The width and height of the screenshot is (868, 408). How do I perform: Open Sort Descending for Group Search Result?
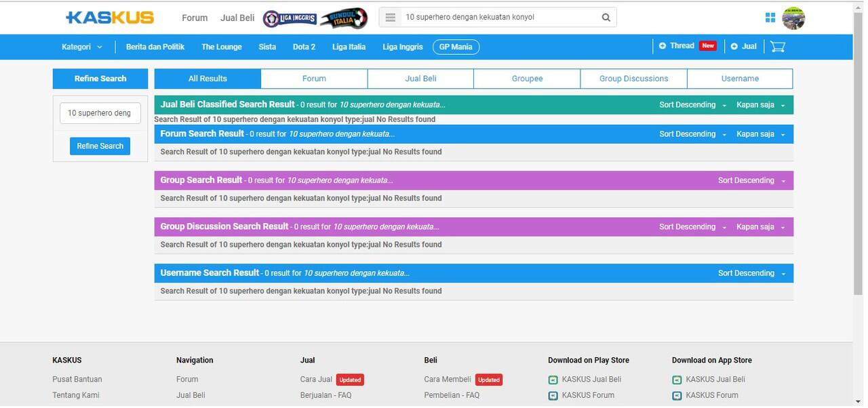point(751,180)
